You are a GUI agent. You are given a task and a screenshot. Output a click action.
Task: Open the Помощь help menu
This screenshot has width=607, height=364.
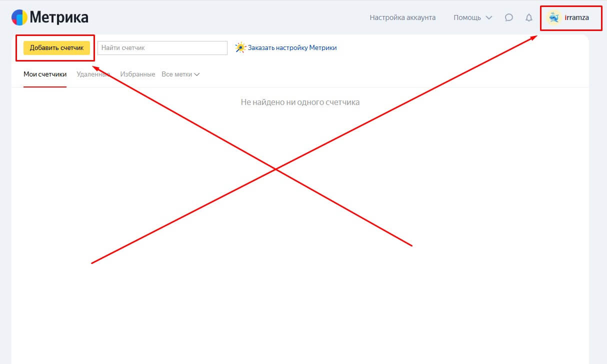467,17
